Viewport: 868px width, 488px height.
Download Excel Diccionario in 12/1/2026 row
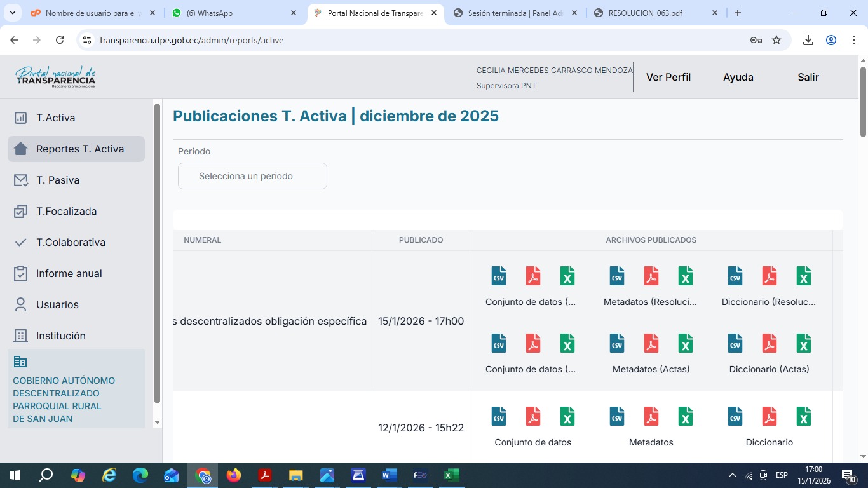pos(804,416)
